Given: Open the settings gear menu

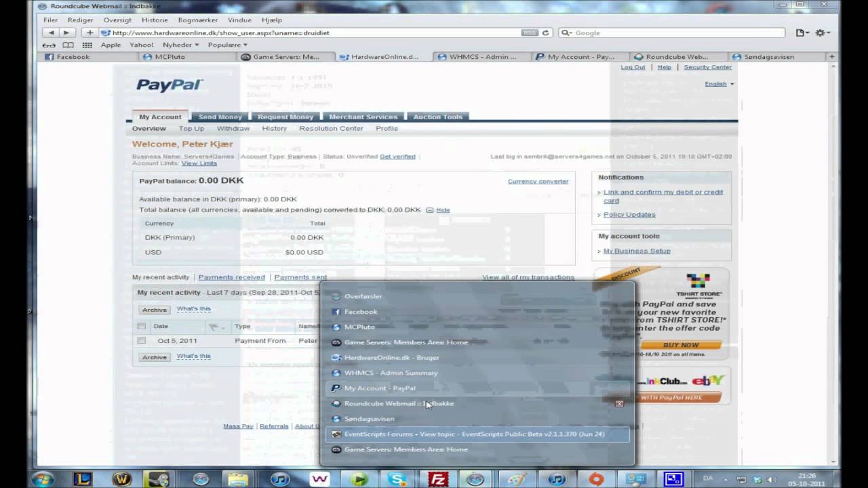Looking at the screenshot, I should [822, 33].
